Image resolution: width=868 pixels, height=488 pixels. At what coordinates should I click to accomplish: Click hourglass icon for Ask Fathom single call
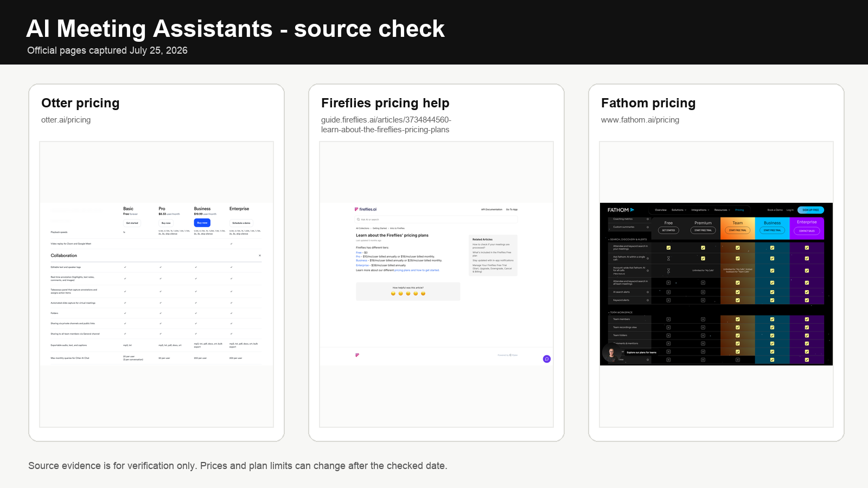pyautogui.click(x=668, y=259)
